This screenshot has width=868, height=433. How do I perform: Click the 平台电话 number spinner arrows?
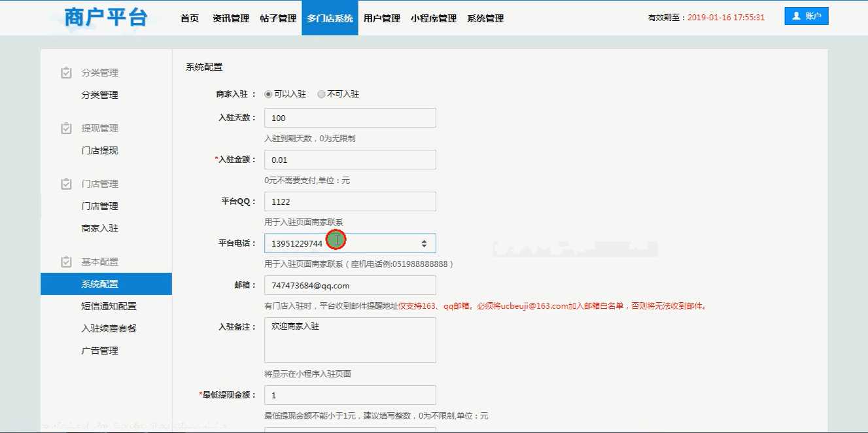pyautogui.click(x=424, y=243)
